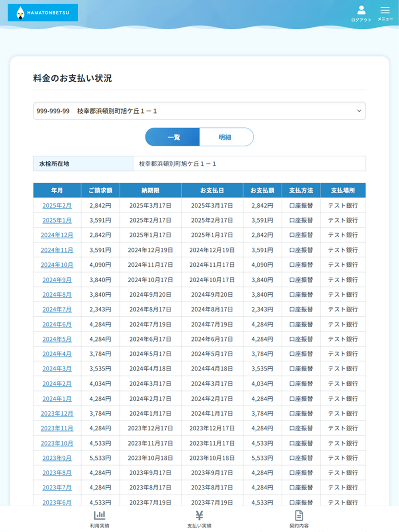Open the 2023年10月 billing link
399x532 pixels.
pyautogui.click(x=57, y=443)
